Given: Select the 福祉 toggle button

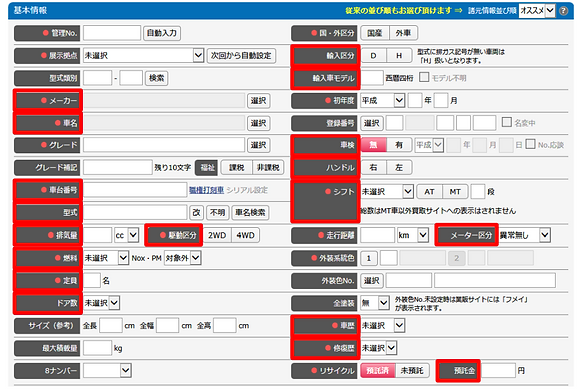Looking at the screenshot, I should click(x=207, y=168).
